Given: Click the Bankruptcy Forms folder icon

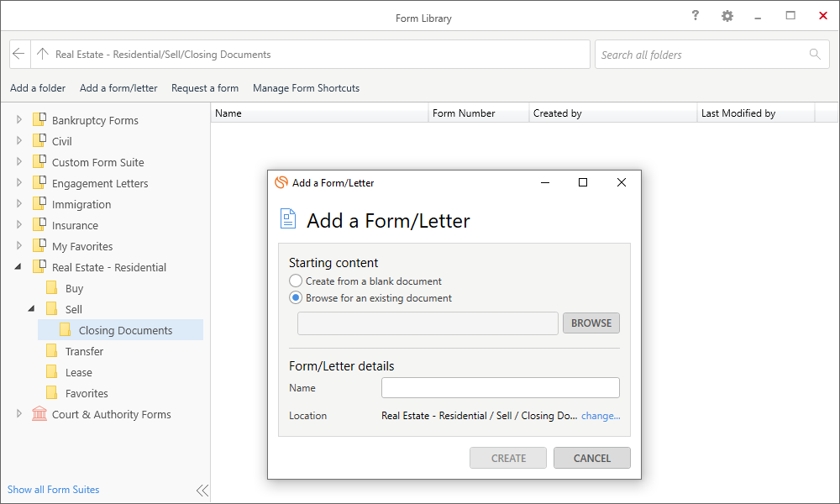Looking at the screenshot, I should 39,120.
